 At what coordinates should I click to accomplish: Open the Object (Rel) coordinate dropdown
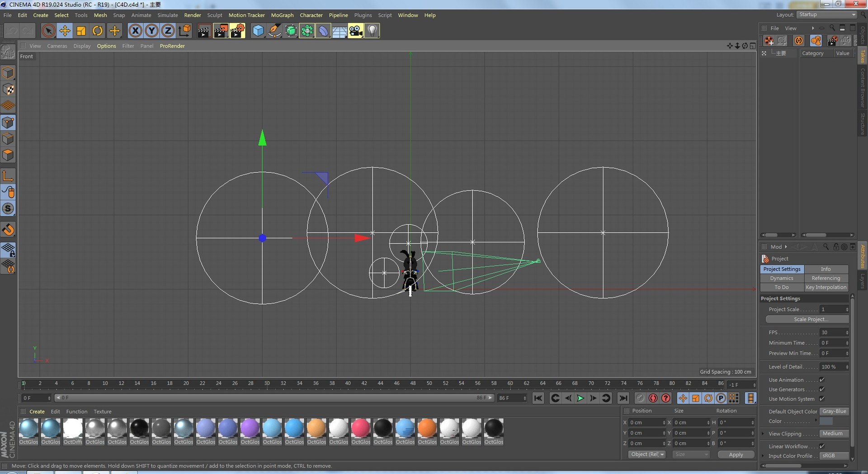click(x=647, y=455)
